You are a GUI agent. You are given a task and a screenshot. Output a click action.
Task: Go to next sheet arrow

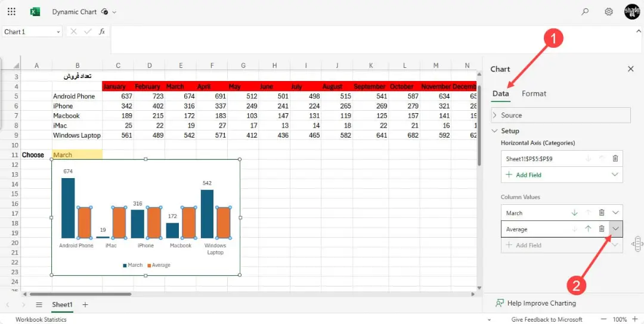(x=23, y=305)
